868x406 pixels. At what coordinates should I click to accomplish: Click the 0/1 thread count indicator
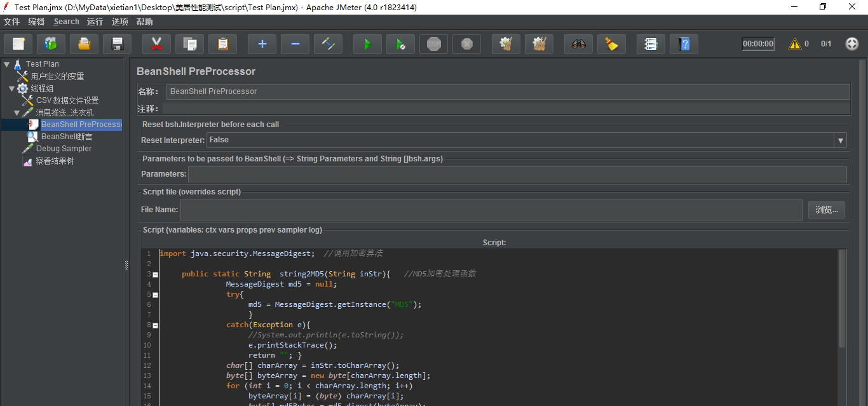[x=826, y=44]
